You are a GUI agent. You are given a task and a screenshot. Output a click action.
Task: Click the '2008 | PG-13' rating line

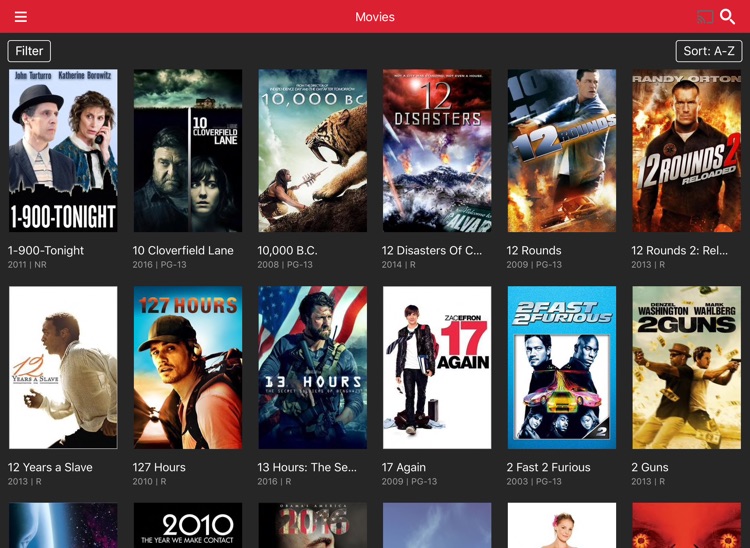point(285,264)
